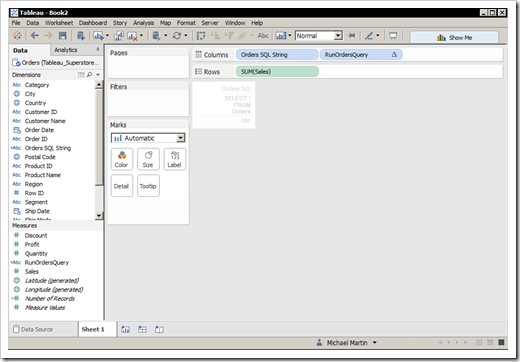Open the Refresh dropdown arrow in toolbar
The width and height of the screenshot is (520, 362).
coord(186,35)
